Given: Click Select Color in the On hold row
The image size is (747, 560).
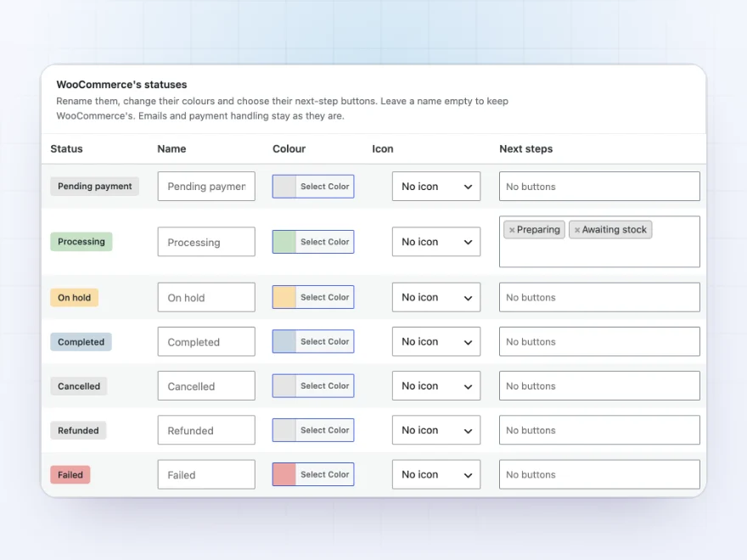Looking at the screenshot, I should (325, 297).
